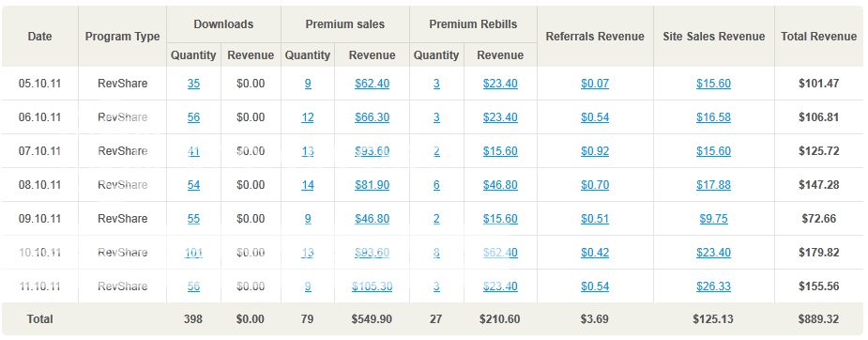The height and width of the screenshot is (340, 868).
Task: Open downloads quantity 35 for 05.10.11
Action: point(193,84)
